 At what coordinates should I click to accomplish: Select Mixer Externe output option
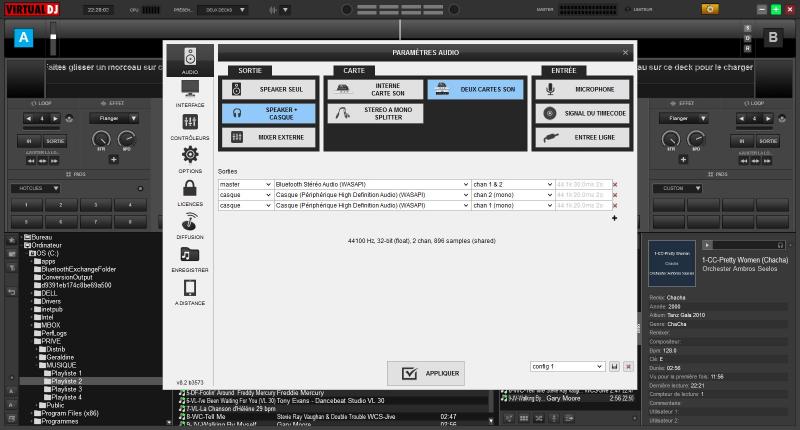tap(268, 137)
